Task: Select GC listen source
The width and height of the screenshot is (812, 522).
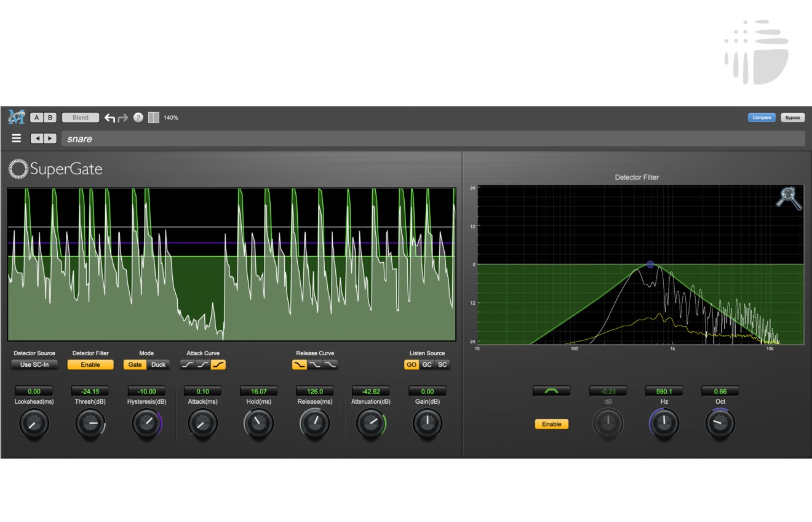Action: tap(427, 364)
